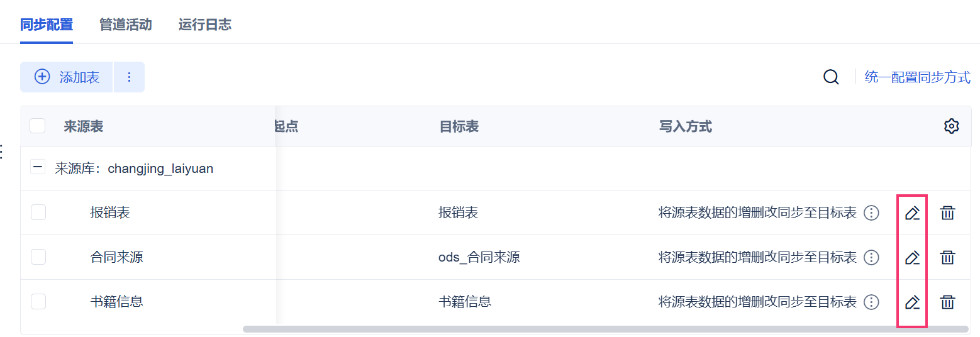The image size is (980, 337).
Task: Edit the 合同来源 sync row
Action: click(x=912, y=257)
